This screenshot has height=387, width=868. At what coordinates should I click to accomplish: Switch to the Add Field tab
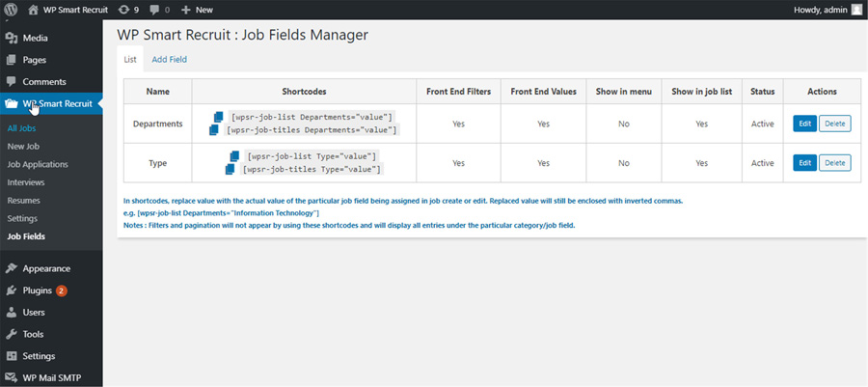[x=169, y=60]
